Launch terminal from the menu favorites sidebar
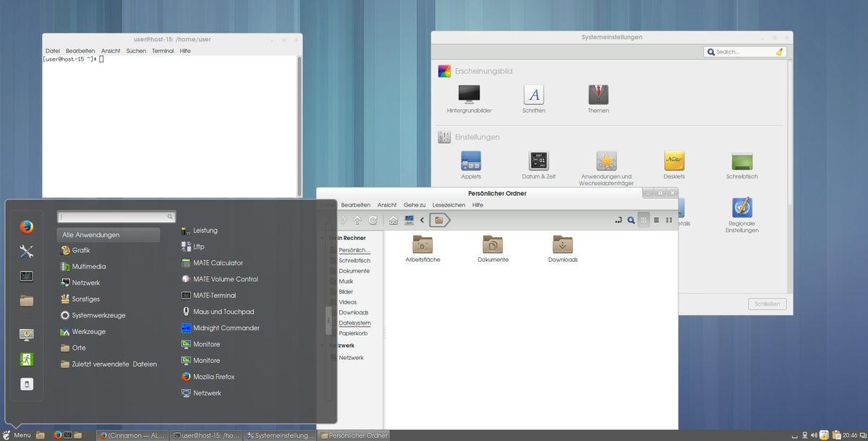Screen dimensions: 868x441 click(x=27, y=276)
